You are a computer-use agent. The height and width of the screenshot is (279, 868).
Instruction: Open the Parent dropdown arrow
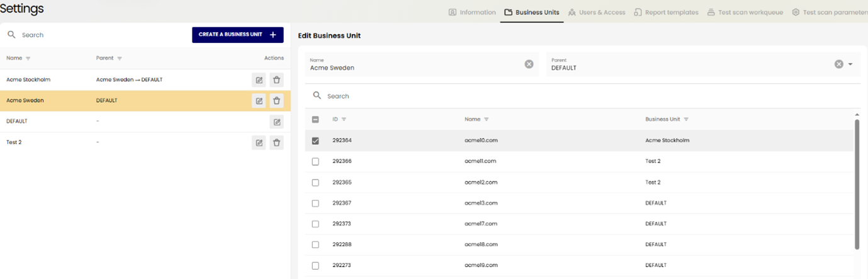pyautogui.click(x=850, y=64)
